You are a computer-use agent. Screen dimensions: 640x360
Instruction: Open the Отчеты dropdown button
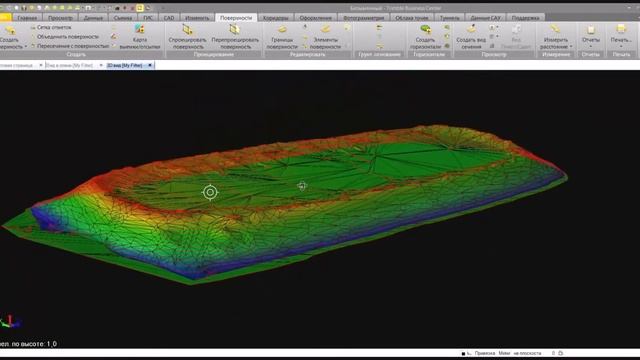(x=591, y=37)
